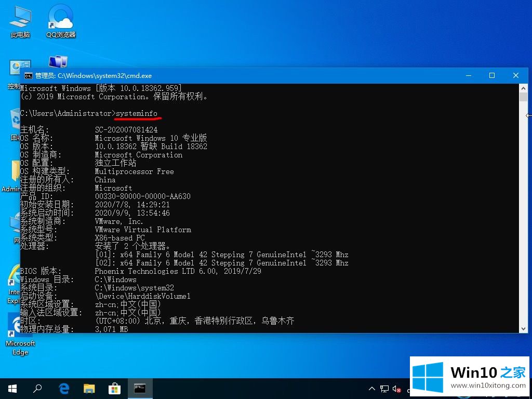Click the 3,071 MB memory value
This screenshot has height=399, width=532.
coord(112,329)
